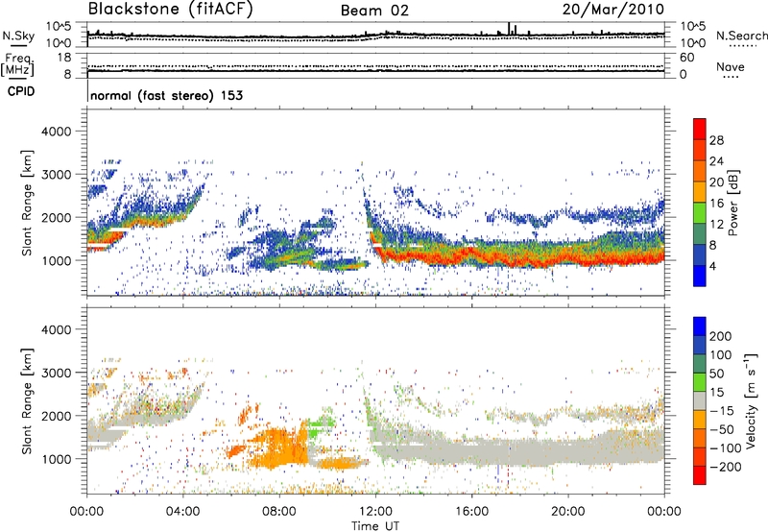Viewport: 768px width, 532px height.
Task: Click the 'Time UT' axis title
Action: point(375,526)
